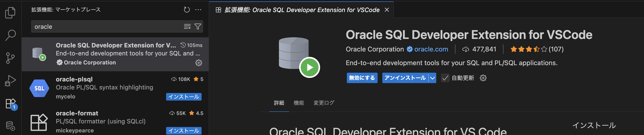Open the Source Control view
The height and width of the screenshot is (135, 644).
point(10,58)
